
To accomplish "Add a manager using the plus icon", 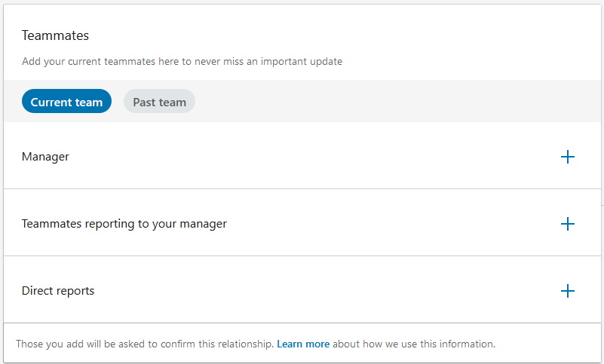I will tap(567, 157).
